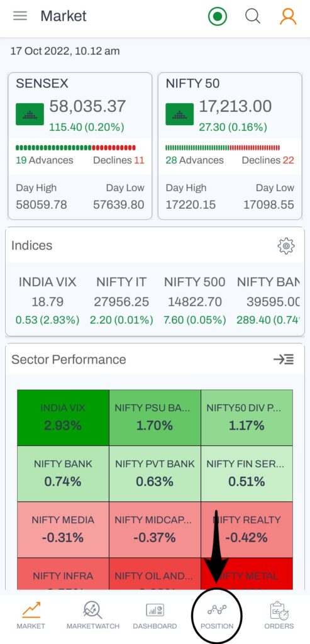Switch to the Orders tab

click(279, 616)
